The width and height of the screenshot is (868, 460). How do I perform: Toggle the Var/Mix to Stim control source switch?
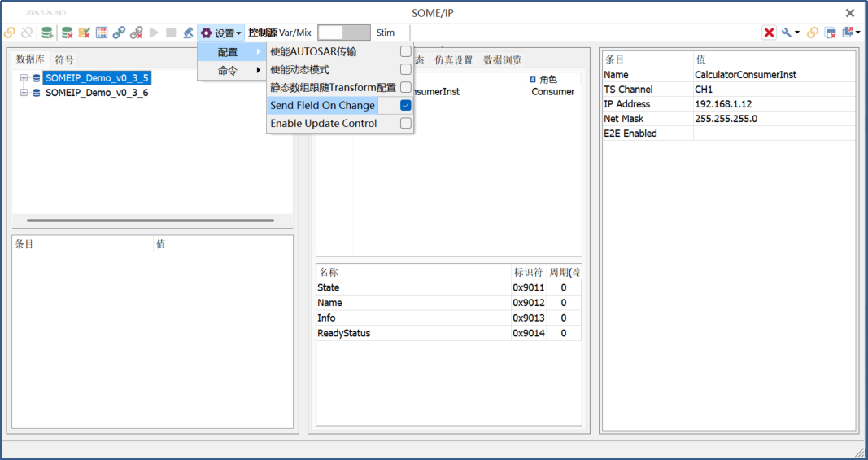tap(344, 33)
